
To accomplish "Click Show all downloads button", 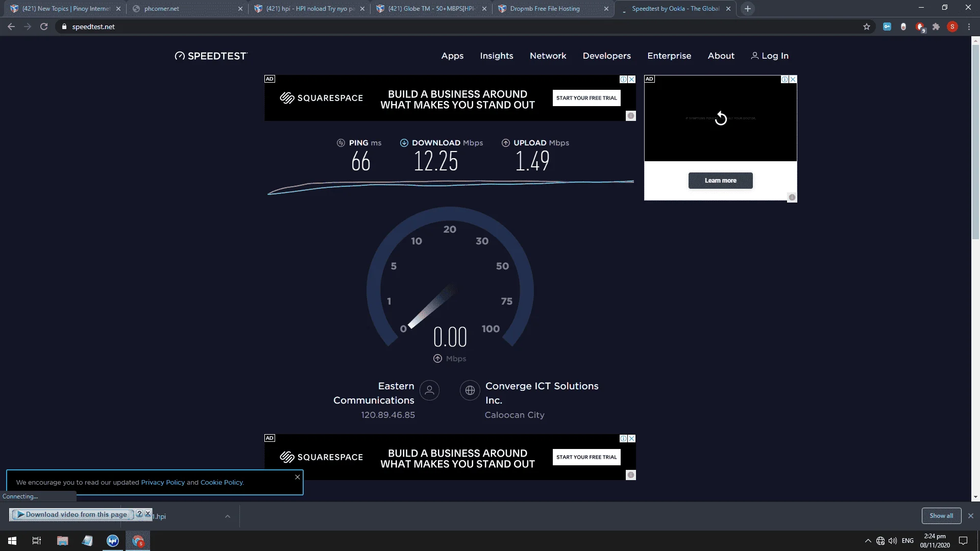I will 941,516.
